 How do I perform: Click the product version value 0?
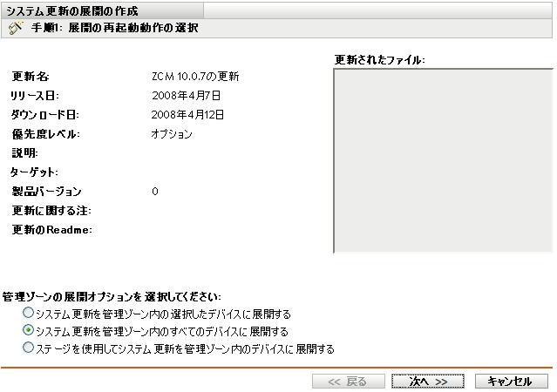[x=155, y=192]
